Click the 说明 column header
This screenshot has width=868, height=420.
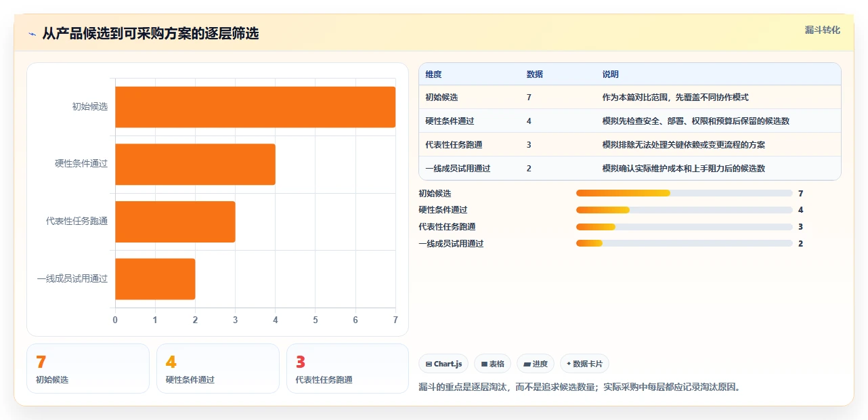coord(610,75)
